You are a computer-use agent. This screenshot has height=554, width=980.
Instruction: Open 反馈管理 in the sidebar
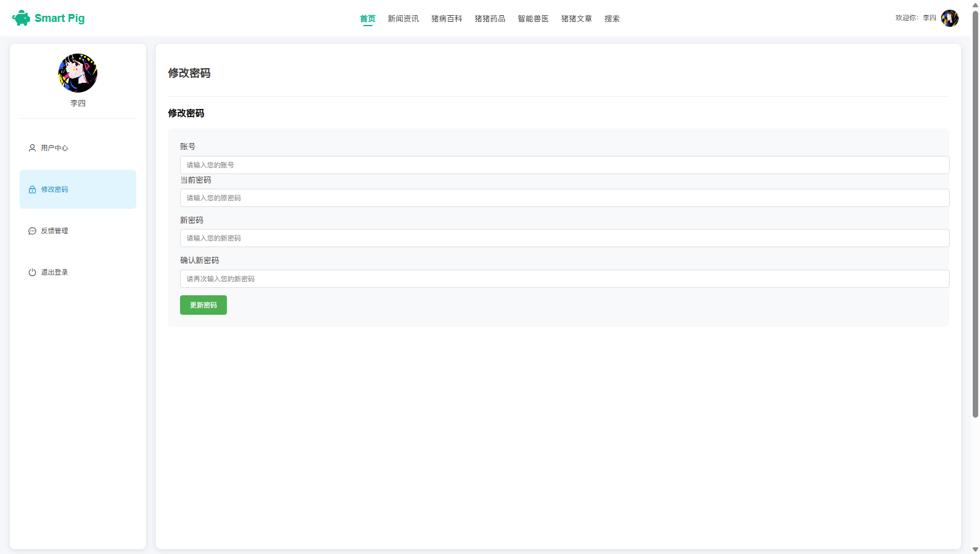pos(78,231)
